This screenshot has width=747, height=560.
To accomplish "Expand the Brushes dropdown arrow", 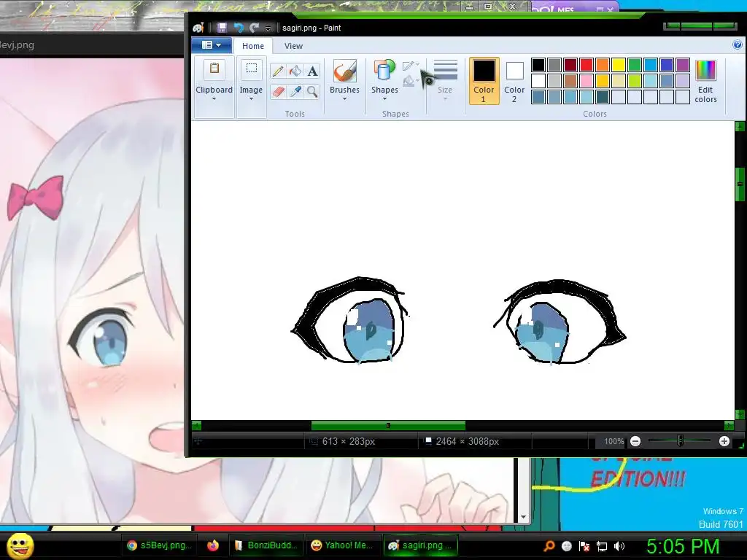I will pos(344,99).
